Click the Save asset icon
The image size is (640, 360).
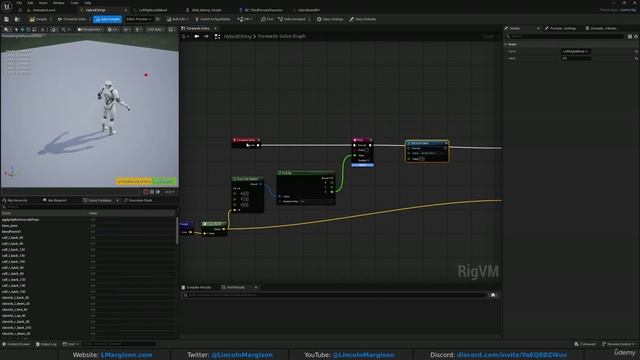tap(7, 19)
